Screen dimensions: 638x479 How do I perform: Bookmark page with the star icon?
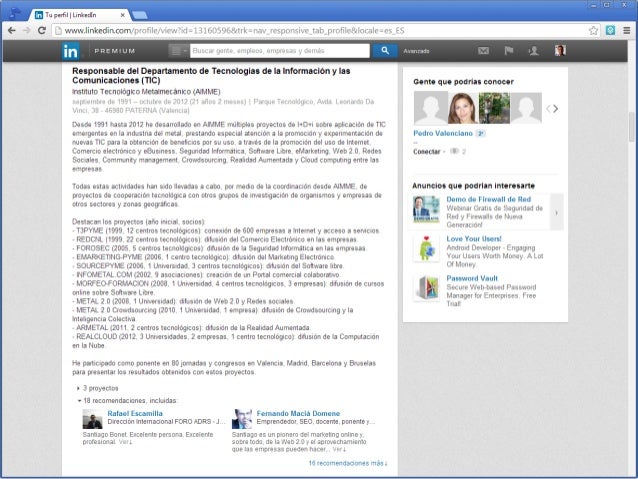pos(593,31)
